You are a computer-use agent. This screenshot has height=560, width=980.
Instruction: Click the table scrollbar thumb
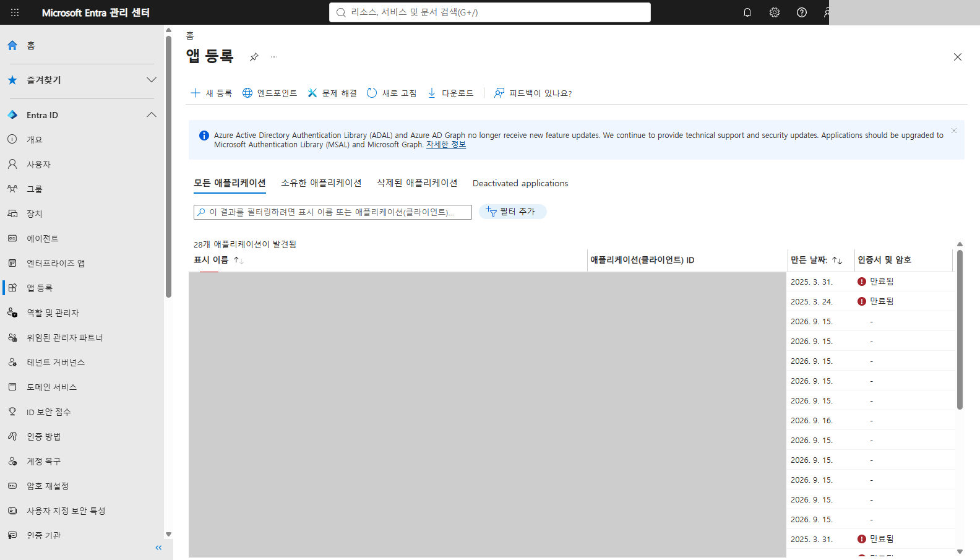pyautogui.click(x=960, y=329)
